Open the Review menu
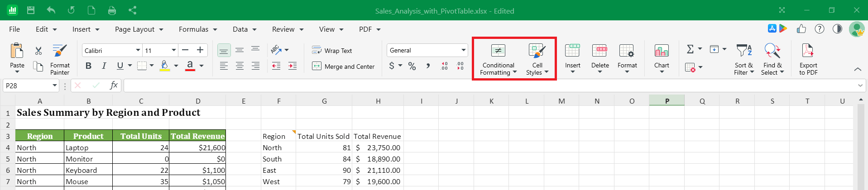This screenshot has width=868, height=190. click(288, 29)
